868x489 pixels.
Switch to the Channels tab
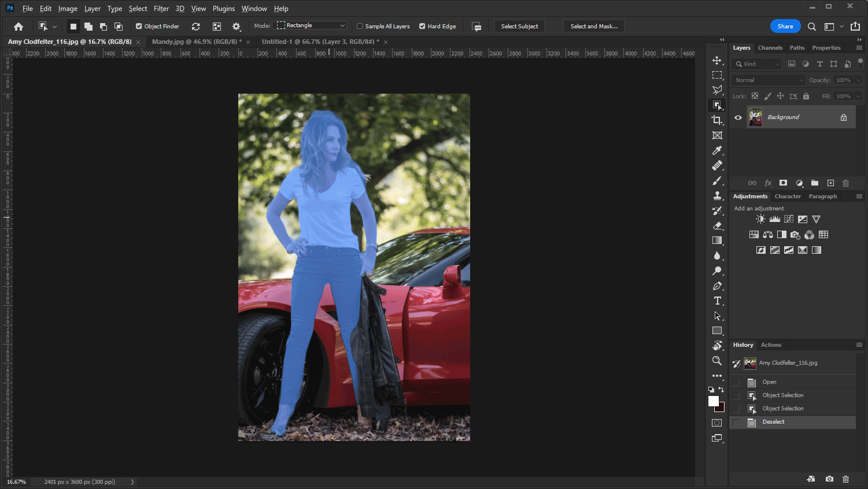click(x=770, y=47)
